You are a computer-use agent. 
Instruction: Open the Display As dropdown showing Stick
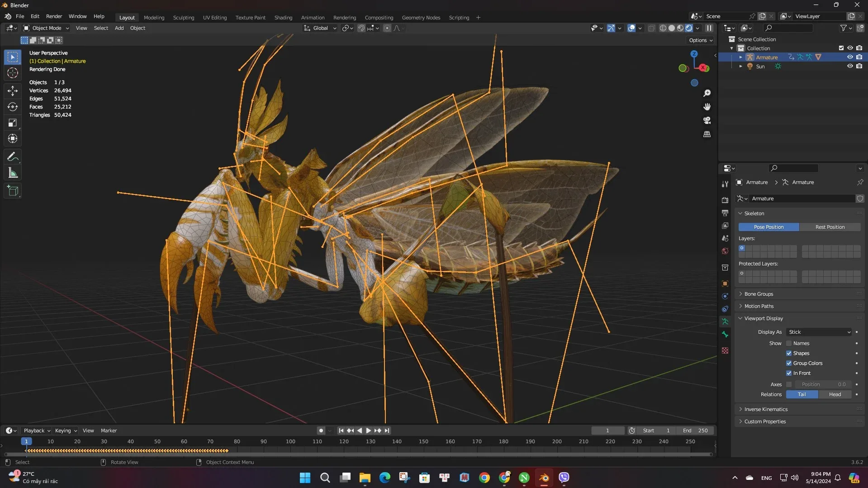pos(819,332)
